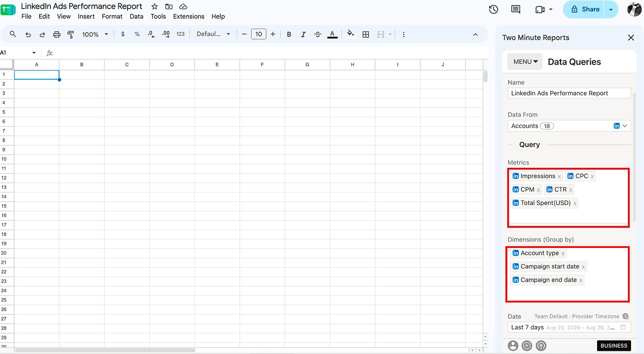Image resolution: width=644 pixels, height=354 pixels.
Task: Open the zoom 100% dropdown
Action: [x=95, y=34]
